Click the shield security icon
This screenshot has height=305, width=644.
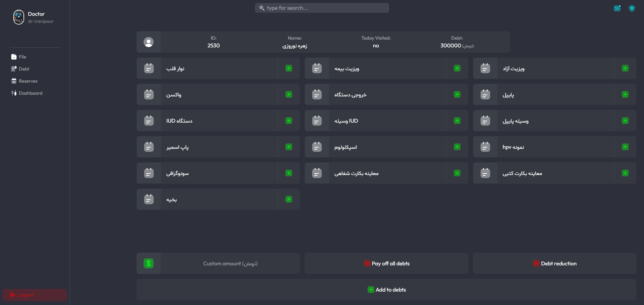632,8
